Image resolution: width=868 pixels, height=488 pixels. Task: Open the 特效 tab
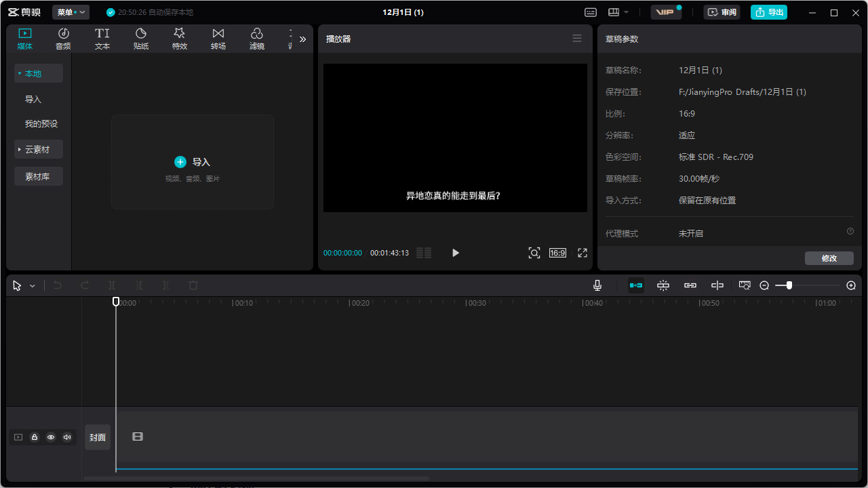coord(180,39)
